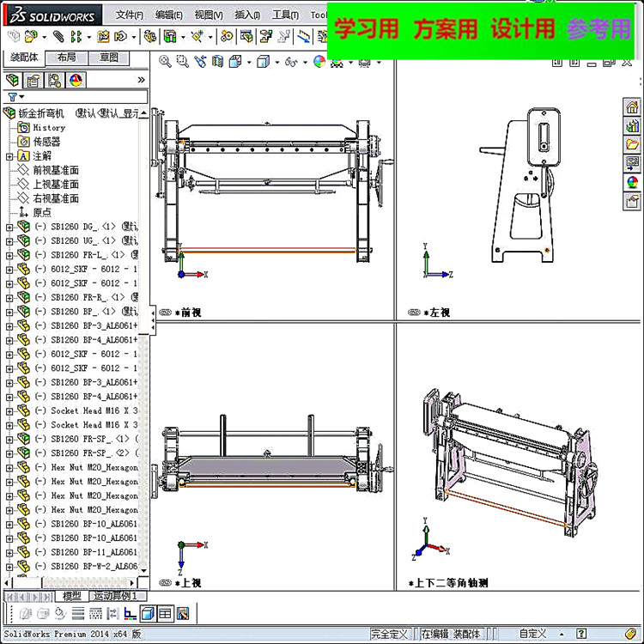Screen dimensions: 644x644
Task: Expand the 注解 tree node
Action: pyautogui.click(x=9, y=156)
